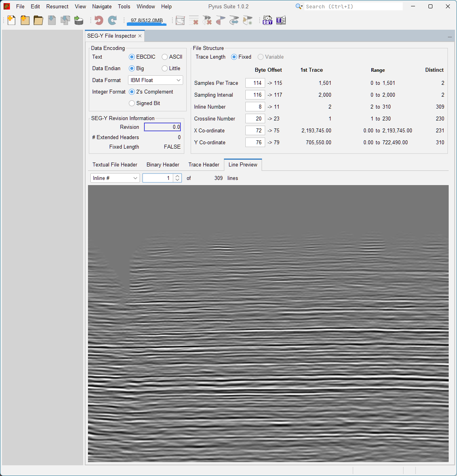Click the memory usage bar 97.8/512.0MB
The image size is (457, 476).
(147, 21)
